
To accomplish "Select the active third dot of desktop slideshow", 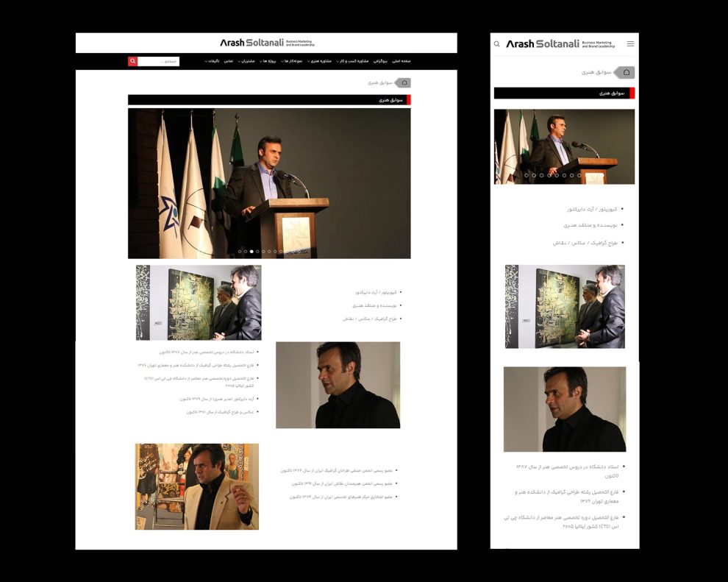I will point(251,252).
